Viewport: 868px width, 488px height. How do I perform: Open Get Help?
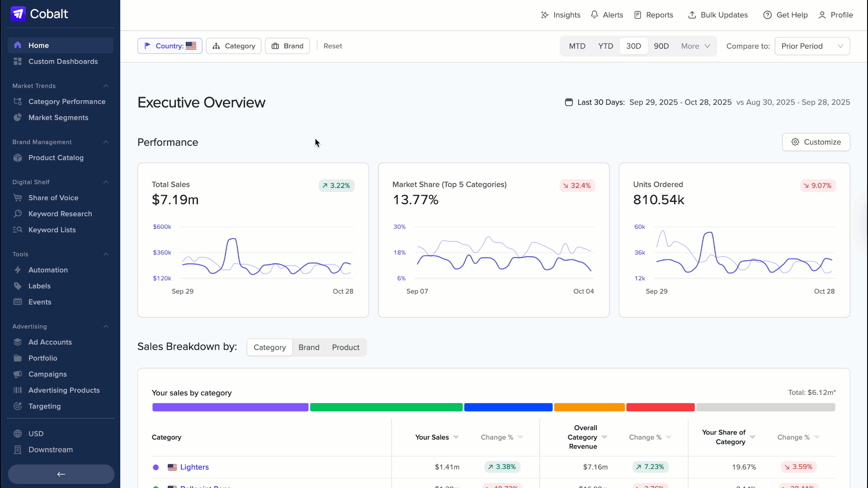click(x=785, y=15)
